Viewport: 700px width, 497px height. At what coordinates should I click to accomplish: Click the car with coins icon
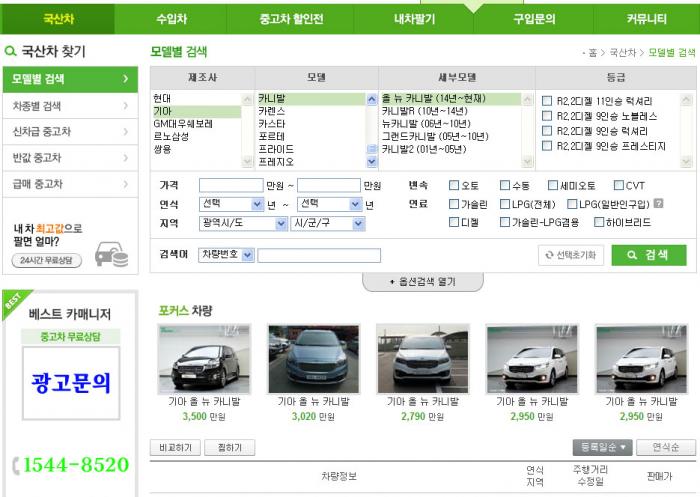pos(111,256)
